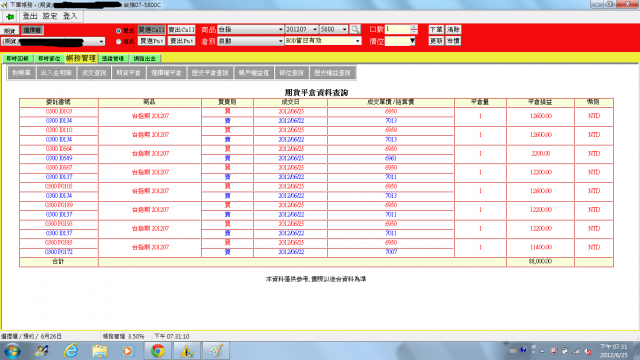Open the 倉別 position type dropdown showing 自動

click(250, 41)
